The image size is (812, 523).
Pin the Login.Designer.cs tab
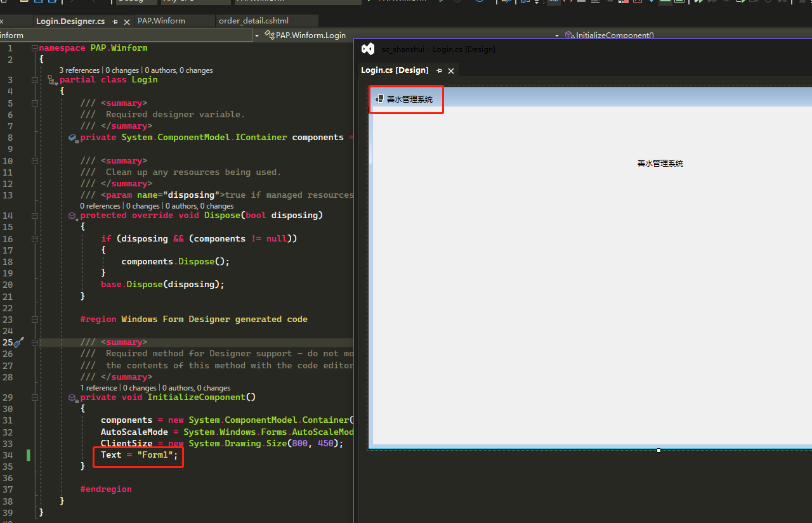tap(115, 22)
